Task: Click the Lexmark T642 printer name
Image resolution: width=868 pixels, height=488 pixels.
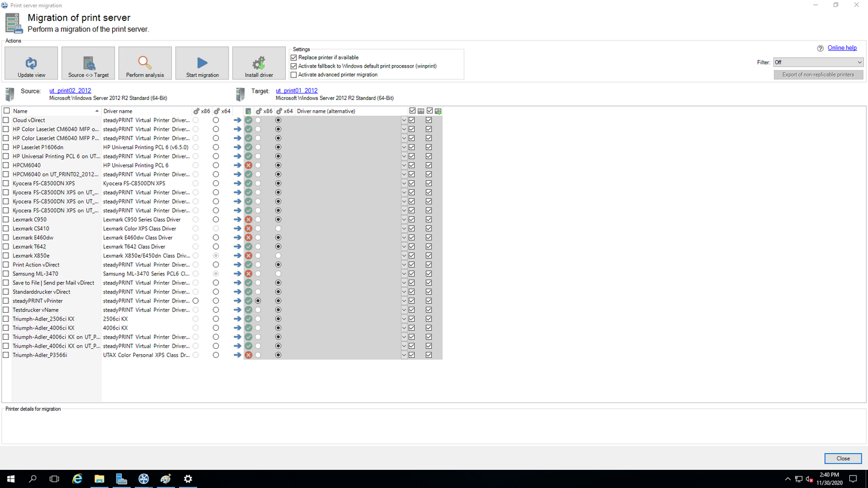Action: point(30,246)
